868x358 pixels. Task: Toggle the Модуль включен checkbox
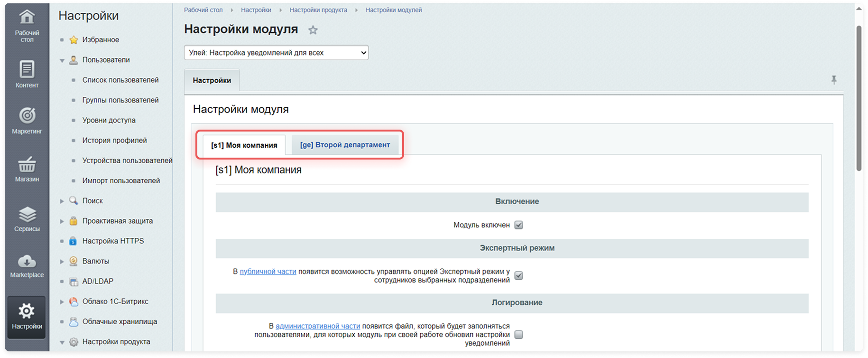(518, 225)
